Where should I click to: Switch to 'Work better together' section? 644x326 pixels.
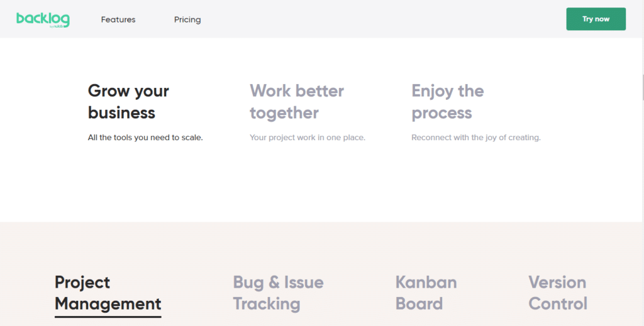297,102
